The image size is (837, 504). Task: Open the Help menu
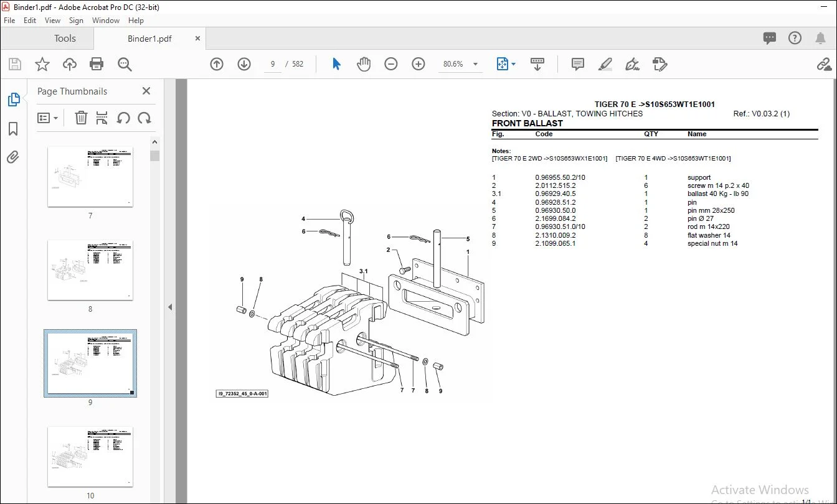tap(136, 21)
